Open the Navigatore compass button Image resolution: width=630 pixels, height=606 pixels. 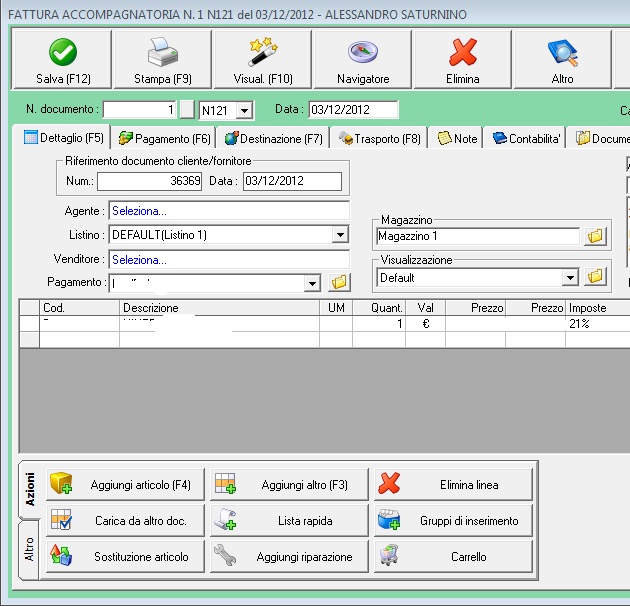coord(363,59)
